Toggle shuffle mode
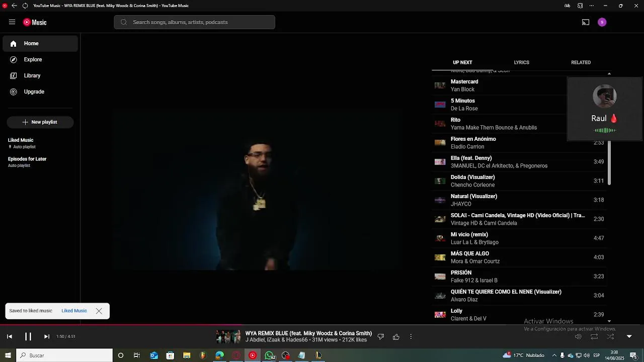Screen dimensions: 644x362 tap(610, 337)
